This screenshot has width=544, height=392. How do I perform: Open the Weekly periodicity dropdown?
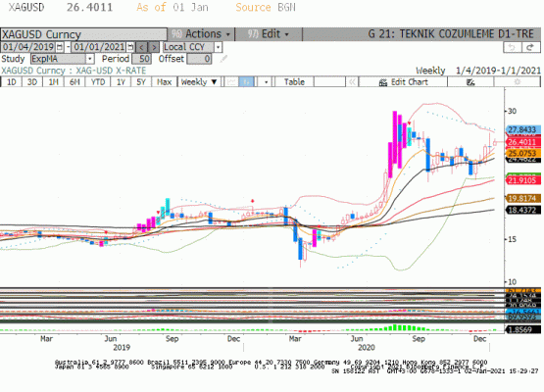click(x=199, y=82)
